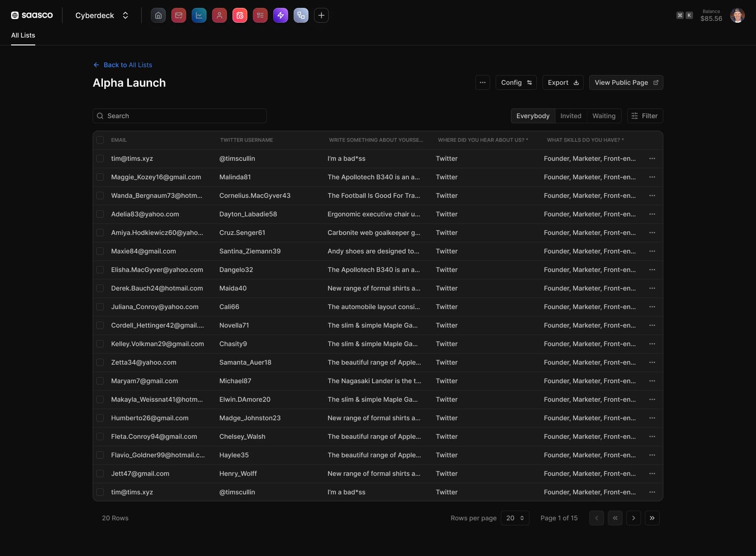
Task: Open row actions for Zetta34@yahoo.com
Action: (652, 362)
